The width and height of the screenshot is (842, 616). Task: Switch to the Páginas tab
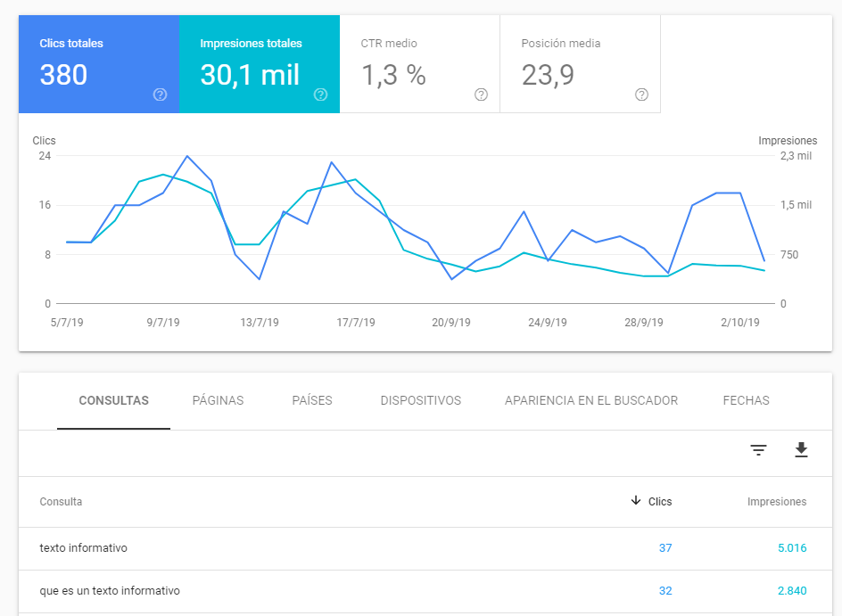point(218,400)
